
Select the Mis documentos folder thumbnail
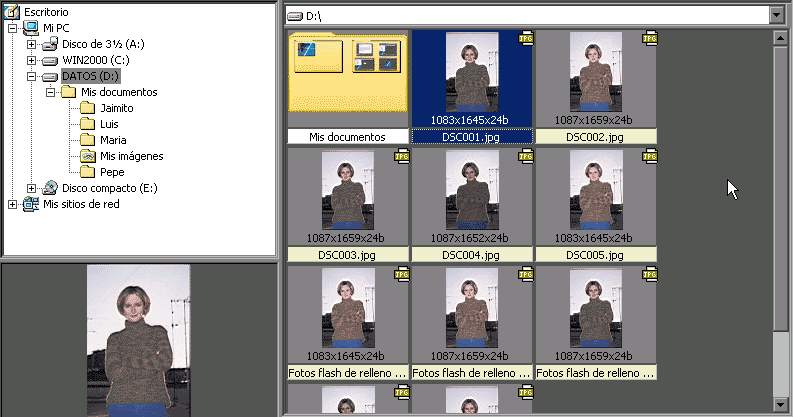[x=348, y=72]
